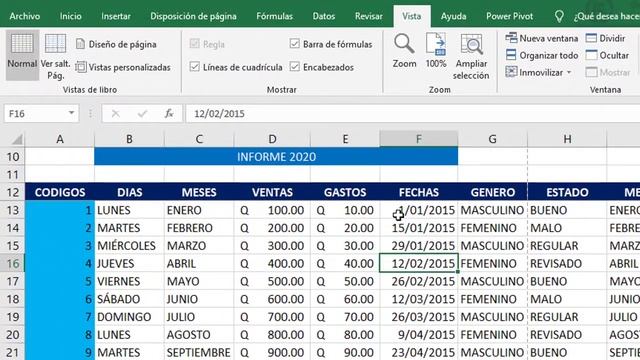Screen dimensions: 640x360
Task: Open the Name Box dropdown arrow
Action: pos(71,113)
